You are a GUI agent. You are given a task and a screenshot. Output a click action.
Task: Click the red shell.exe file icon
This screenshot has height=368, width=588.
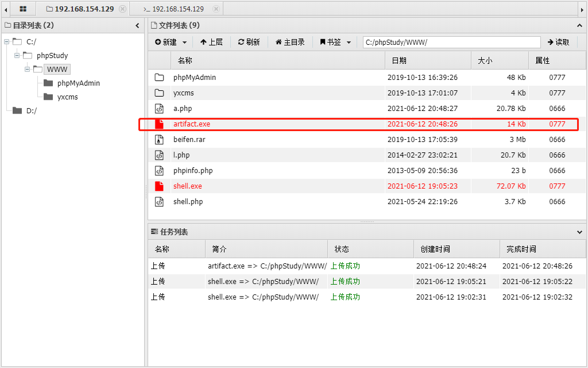[160, 186]
